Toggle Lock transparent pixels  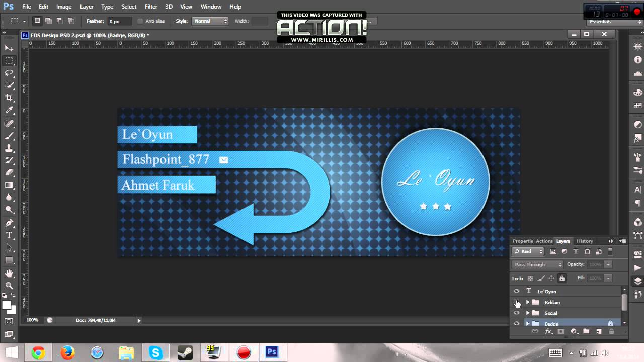pyautogui.click(x=530, y=278)
